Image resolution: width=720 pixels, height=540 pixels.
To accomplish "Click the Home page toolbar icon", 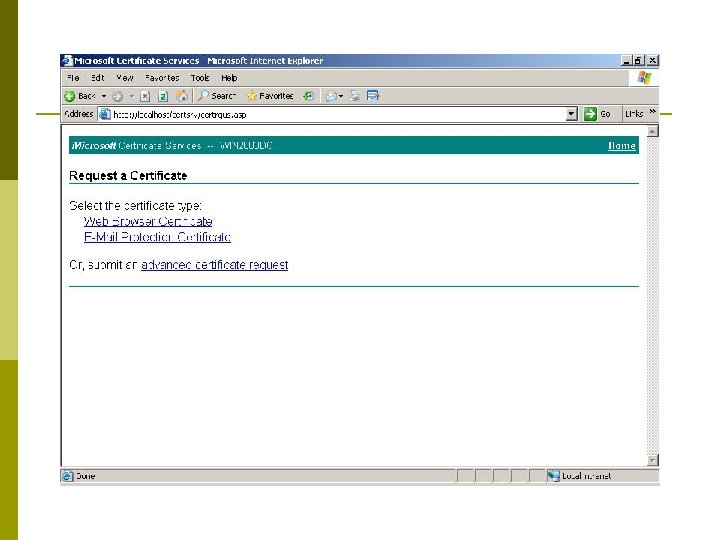I will pyautogui.click(x=182, y=96).
